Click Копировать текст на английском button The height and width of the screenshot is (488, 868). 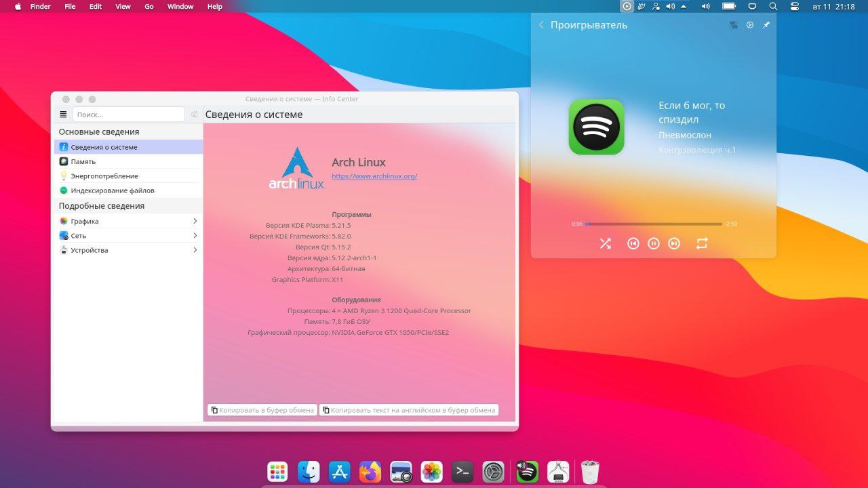point(409,409)
